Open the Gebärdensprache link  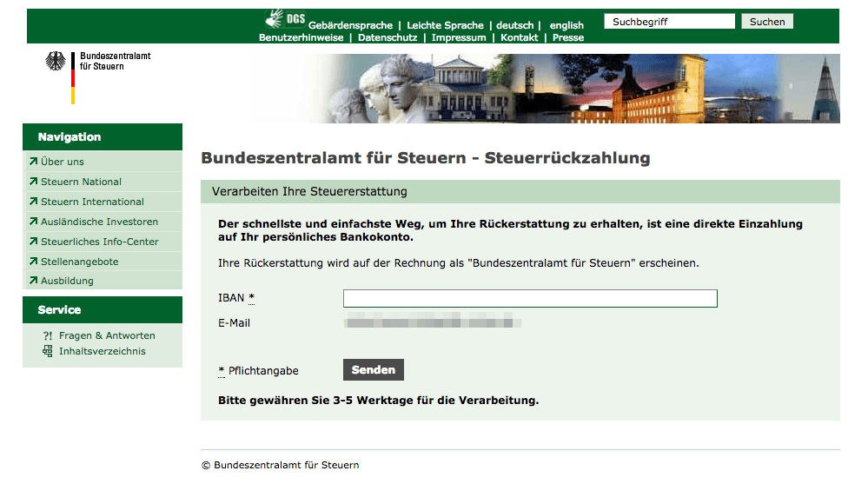(350, 25)
